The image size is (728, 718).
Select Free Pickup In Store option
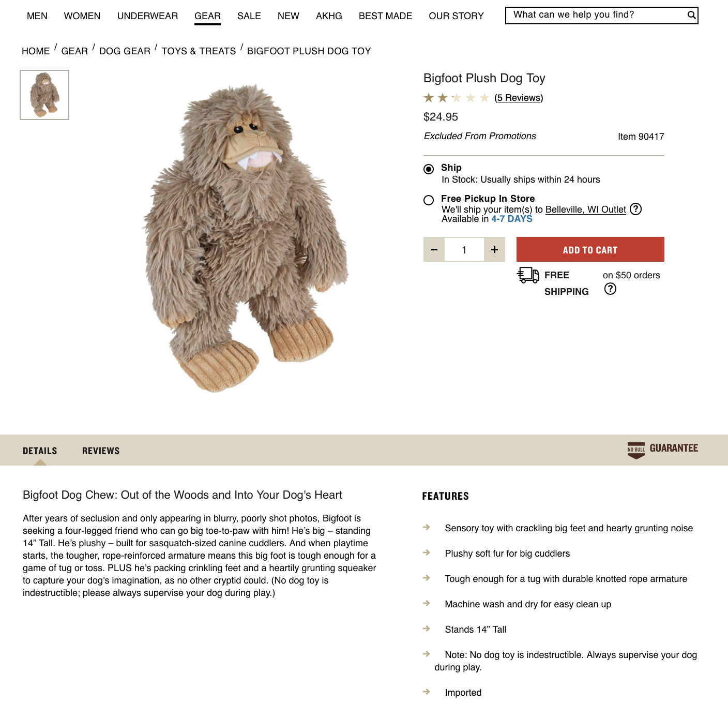(429, 200)
